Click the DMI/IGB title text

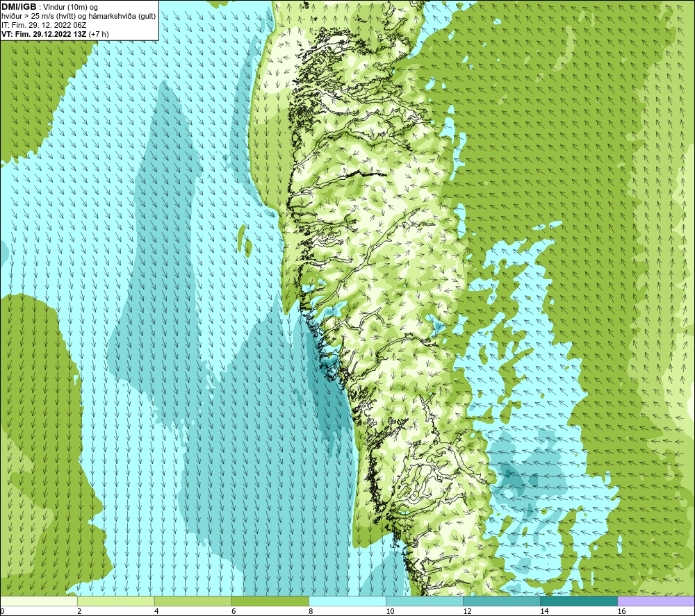[19, 7]
